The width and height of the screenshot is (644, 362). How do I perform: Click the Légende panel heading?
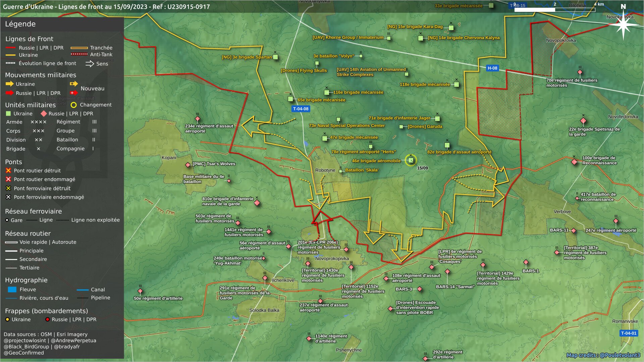(x=20, y=24)
